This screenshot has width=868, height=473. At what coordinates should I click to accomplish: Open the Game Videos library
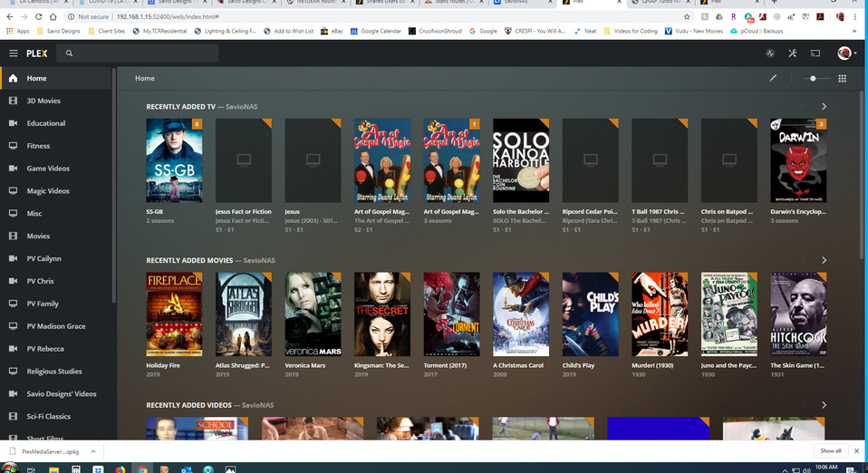click(55, 169)
